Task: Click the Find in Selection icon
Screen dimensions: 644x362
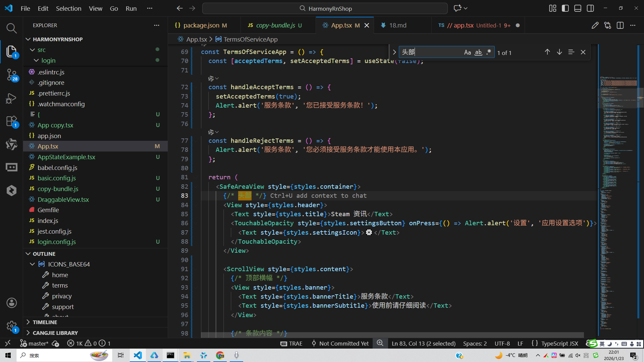Action: coord(571,52)
